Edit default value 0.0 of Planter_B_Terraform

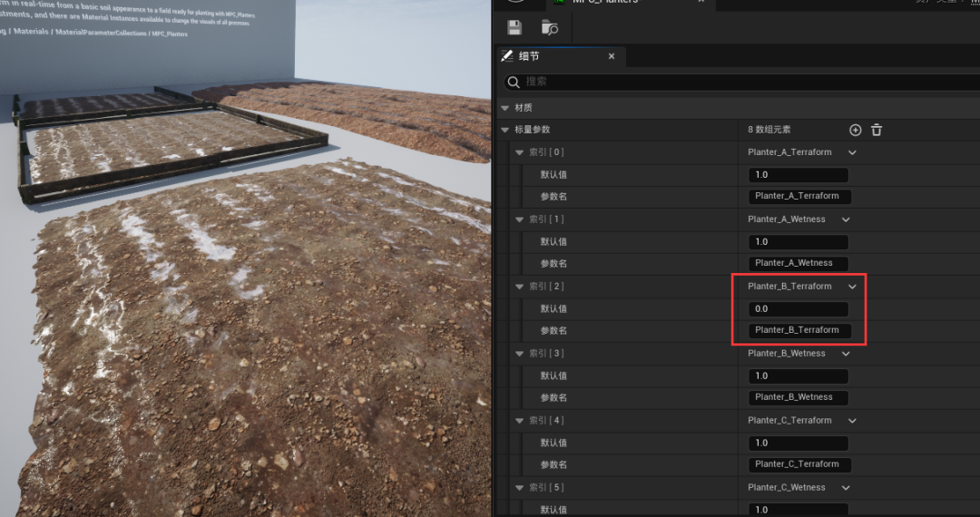coord(799,309)
